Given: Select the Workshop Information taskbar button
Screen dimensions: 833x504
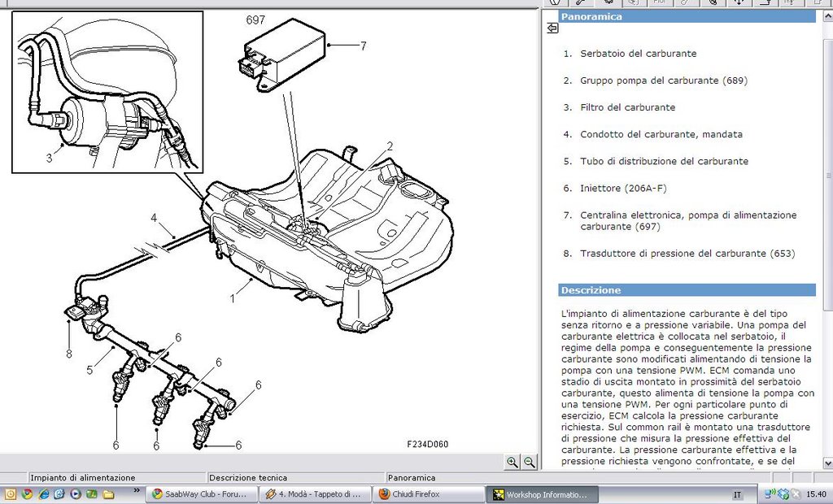Looking at the screenshot, I should click(x=543, y=494).
